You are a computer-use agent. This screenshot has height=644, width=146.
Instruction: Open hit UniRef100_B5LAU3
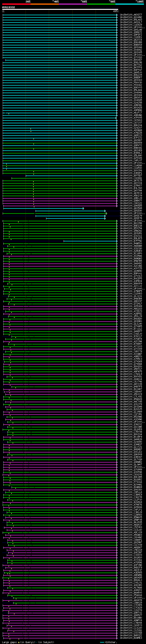[131, 20]
